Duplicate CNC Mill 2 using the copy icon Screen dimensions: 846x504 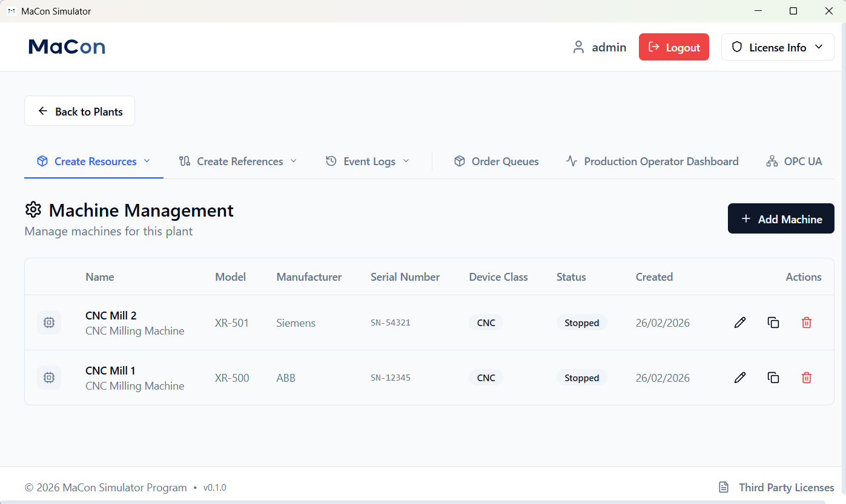point(773,322)
